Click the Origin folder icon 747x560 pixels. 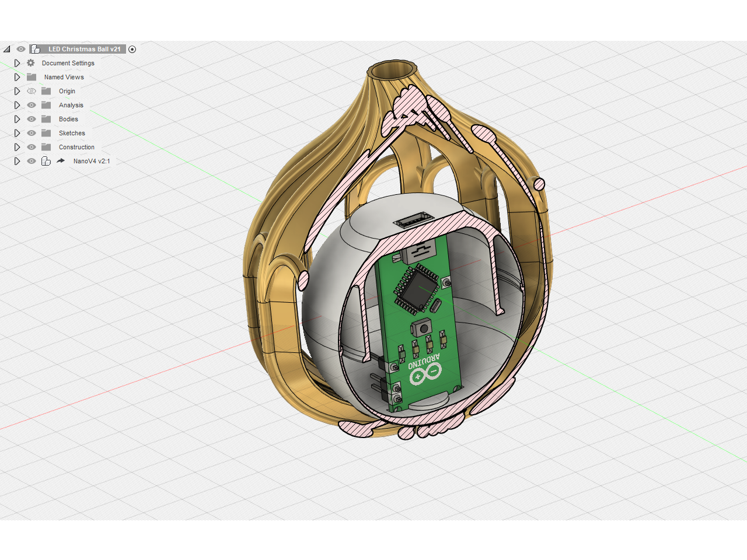(46, 91)
